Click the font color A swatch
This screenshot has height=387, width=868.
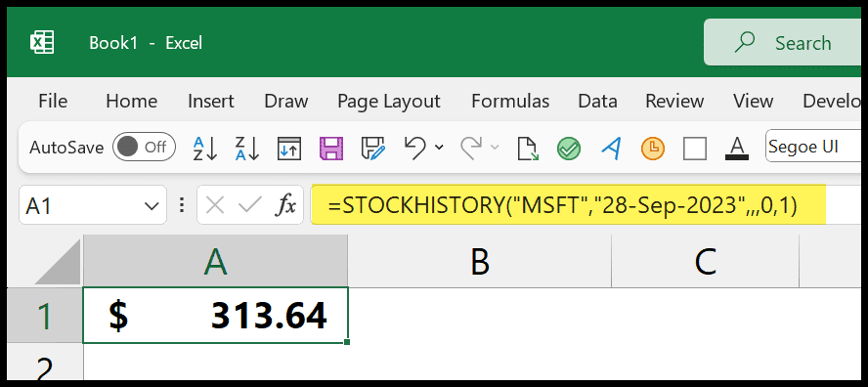point(737,149)
